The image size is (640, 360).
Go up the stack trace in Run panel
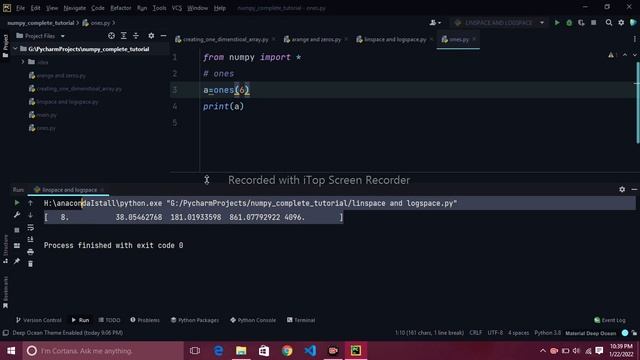click(x=30, y=202)
